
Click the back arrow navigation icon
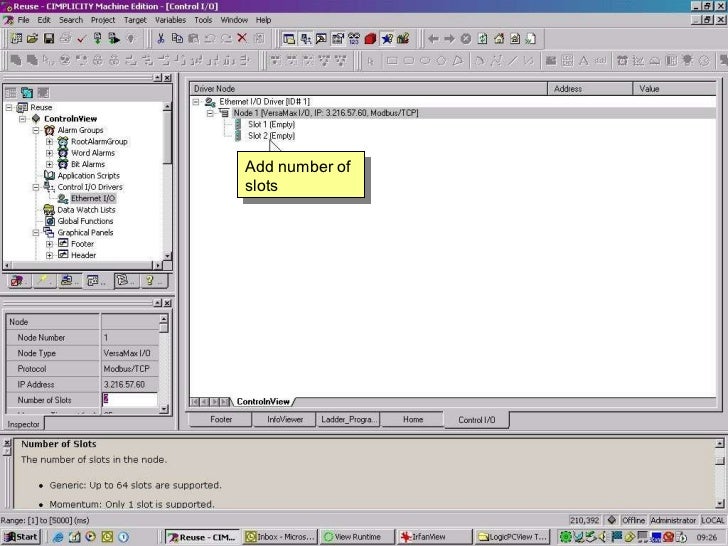pyautogui.click(x=432, y=39)
